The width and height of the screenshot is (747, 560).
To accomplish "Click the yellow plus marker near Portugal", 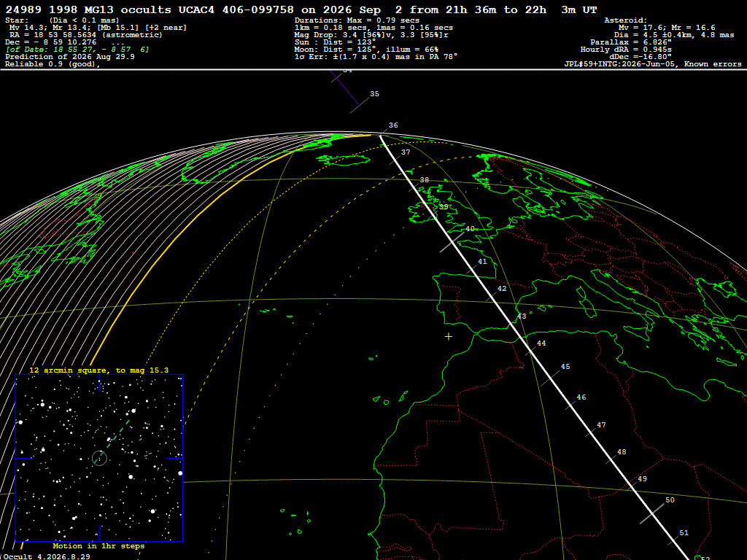I will tap(449, 337).
